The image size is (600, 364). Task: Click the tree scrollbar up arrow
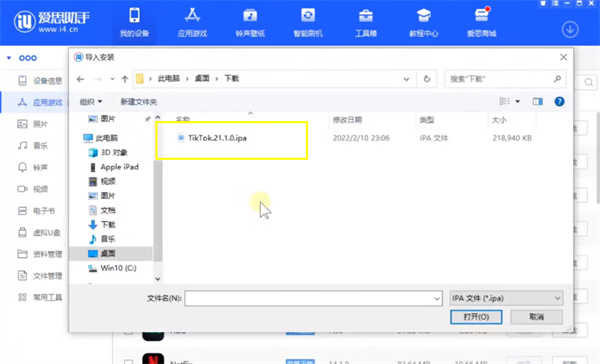click(x=158, y=117)
